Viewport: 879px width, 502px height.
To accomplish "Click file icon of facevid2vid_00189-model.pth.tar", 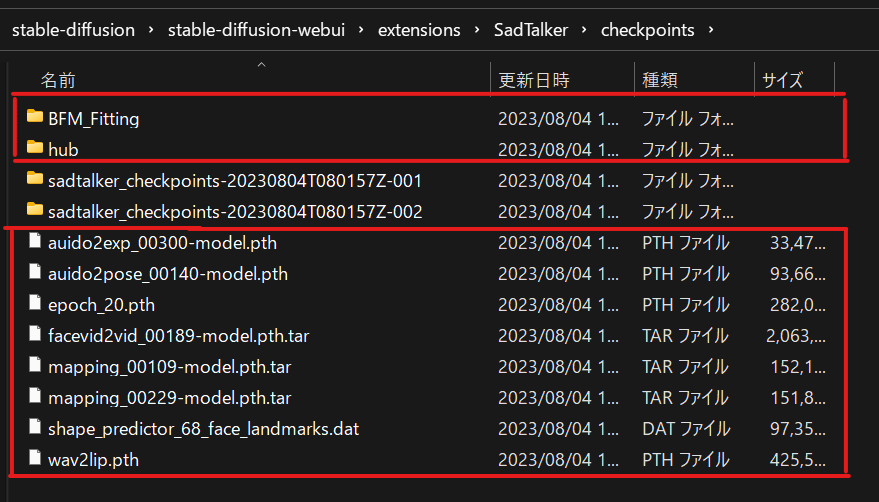I will (35, 334).
